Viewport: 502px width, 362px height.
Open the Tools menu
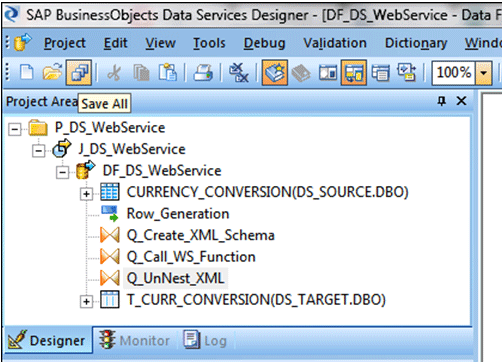[x=209, y=43]
